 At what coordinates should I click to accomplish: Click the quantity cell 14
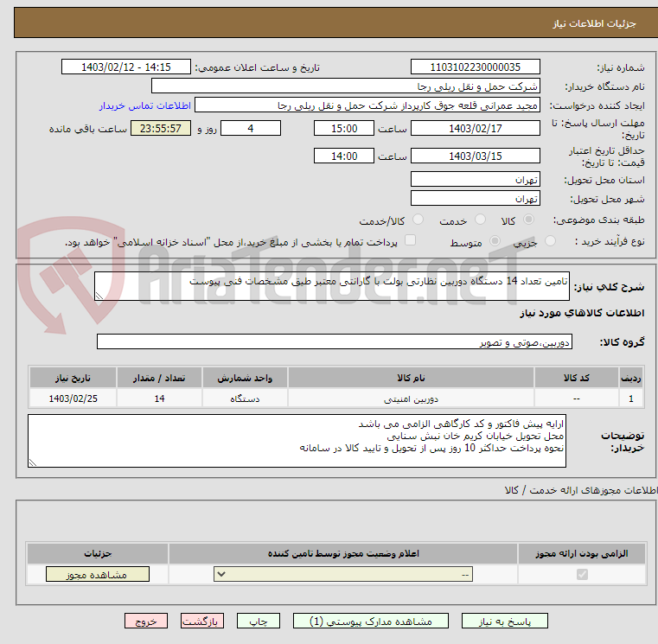pos(159,399)
